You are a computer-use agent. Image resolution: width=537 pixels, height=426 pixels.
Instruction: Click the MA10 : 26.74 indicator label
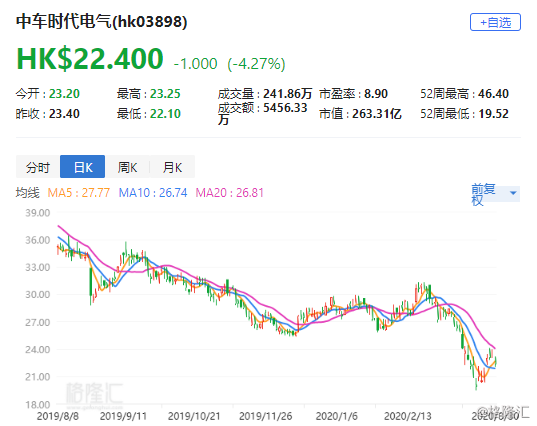[153, 193]
